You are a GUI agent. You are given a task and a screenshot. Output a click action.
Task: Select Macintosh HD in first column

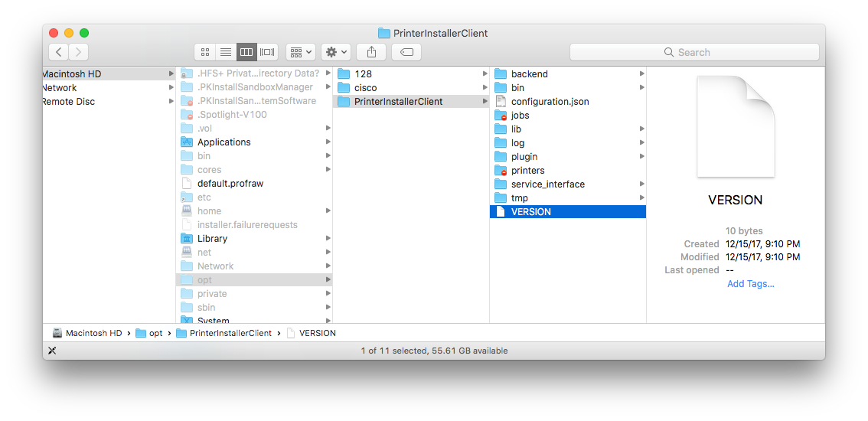point(109,73)
